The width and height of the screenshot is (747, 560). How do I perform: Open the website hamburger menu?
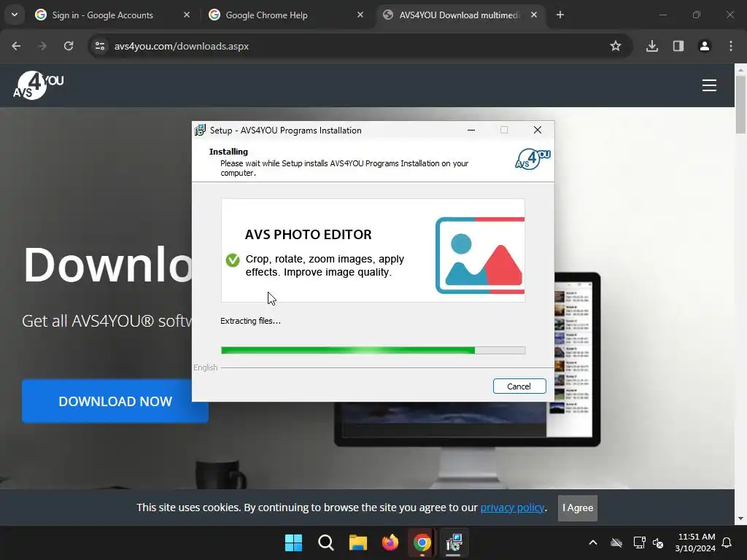point(709,85)
